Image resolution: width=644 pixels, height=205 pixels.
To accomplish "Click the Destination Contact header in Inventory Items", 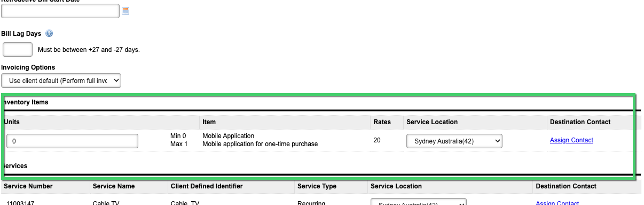I will click(580, 122).
